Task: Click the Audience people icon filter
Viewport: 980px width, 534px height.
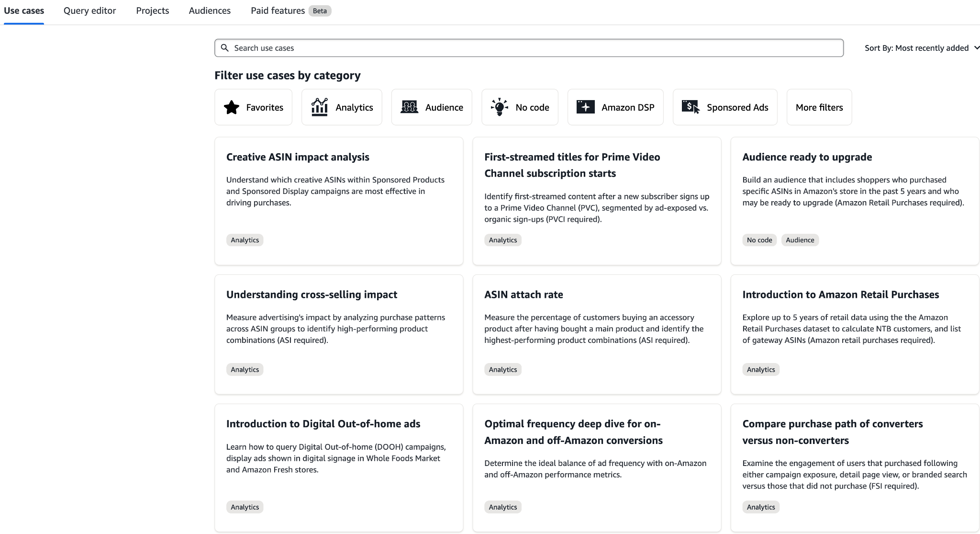Action: (409, 107)
